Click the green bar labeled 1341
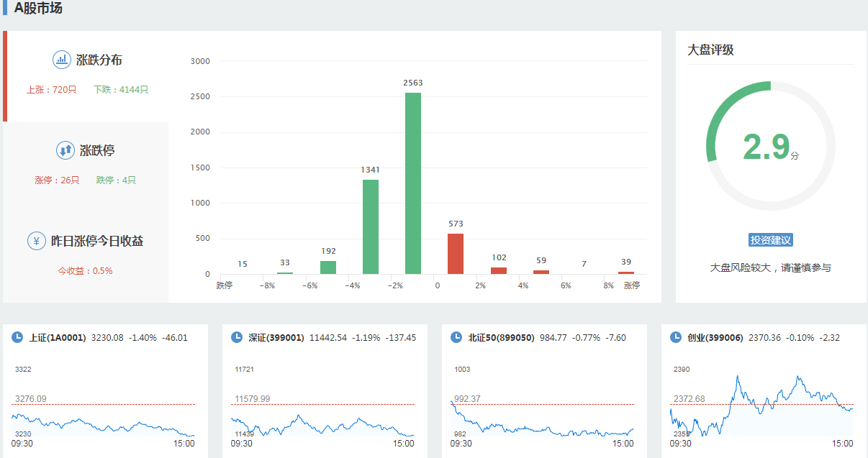Screen dimensions: 868x458 tap(371, 226)
